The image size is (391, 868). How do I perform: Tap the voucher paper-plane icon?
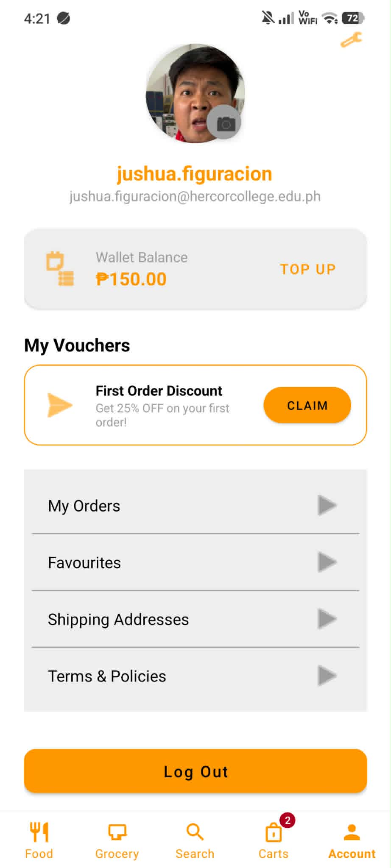point(60,405)
